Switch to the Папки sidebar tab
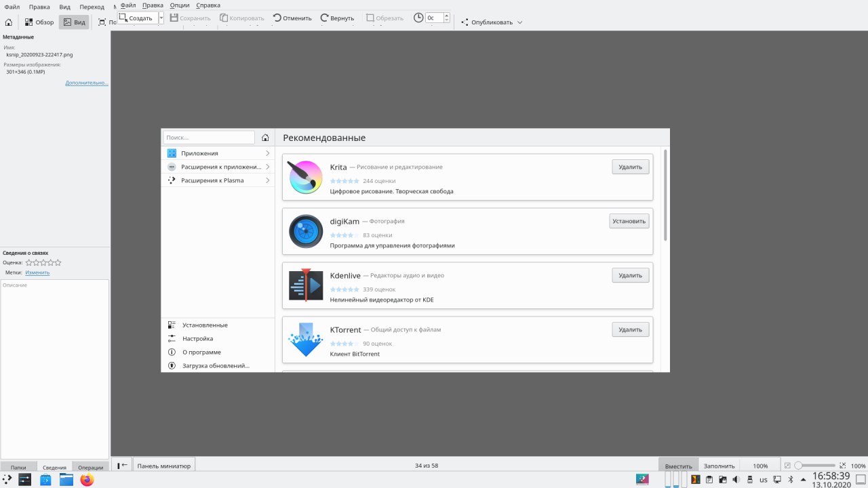 click(18, 467)
